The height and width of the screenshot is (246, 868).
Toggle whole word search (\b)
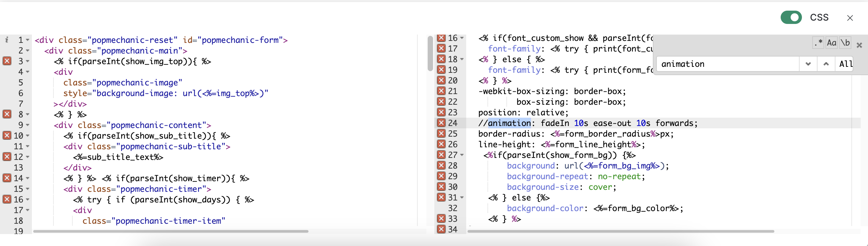845,43
